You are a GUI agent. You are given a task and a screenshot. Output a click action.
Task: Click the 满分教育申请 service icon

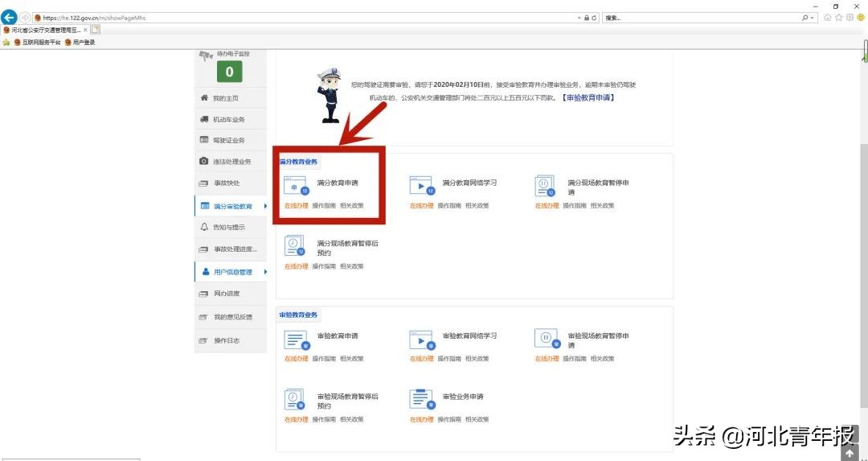pyautogui.click(x=296, y=186)
